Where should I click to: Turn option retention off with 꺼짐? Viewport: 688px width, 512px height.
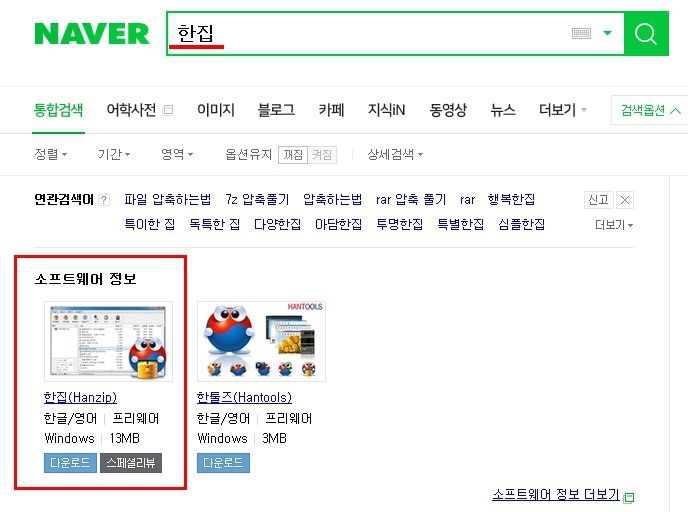pos(293,154)
